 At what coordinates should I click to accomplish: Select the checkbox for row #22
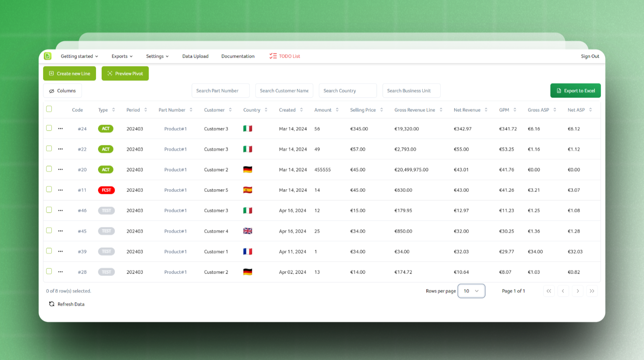click(x=49, y=148)
